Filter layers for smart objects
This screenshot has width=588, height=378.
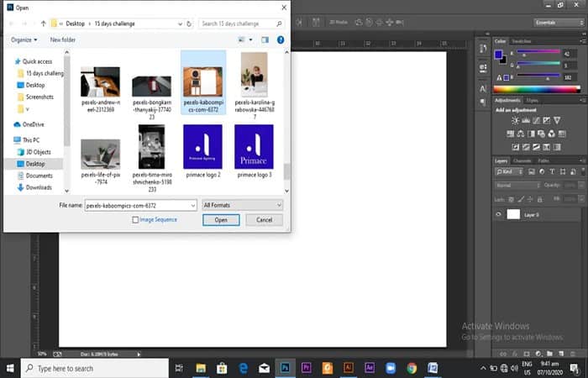[x=573, y=171]
